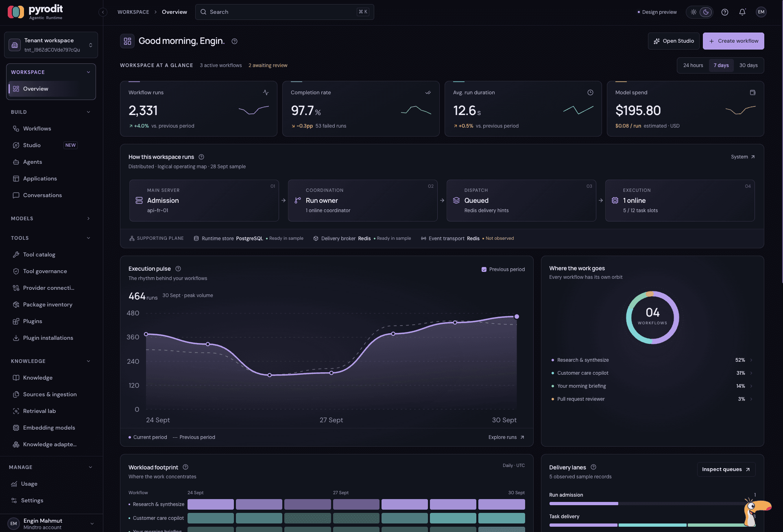The image size is (783, 532).
Task: Go to Overview in the sidebar
Action: [x=51, y=89]
